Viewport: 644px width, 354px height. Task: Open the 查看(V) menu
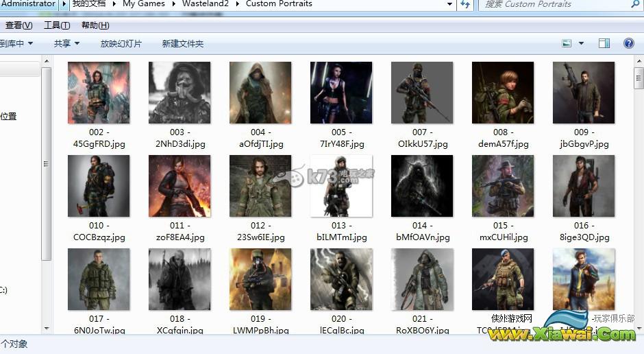(18, 25)
